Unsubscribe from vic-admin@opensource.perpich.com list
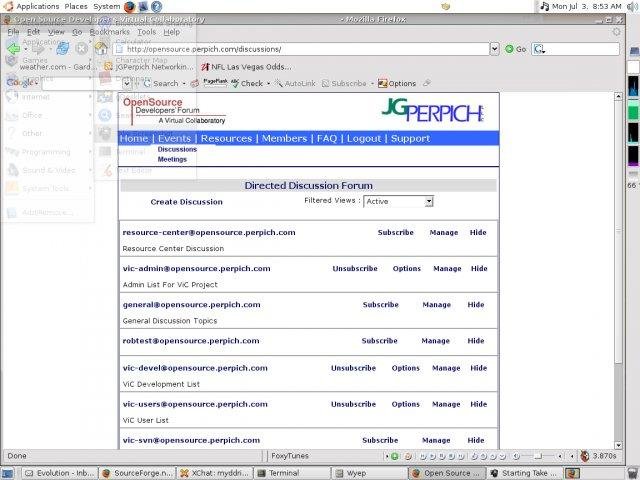The image size is (640, 480). tap(354, 268)
